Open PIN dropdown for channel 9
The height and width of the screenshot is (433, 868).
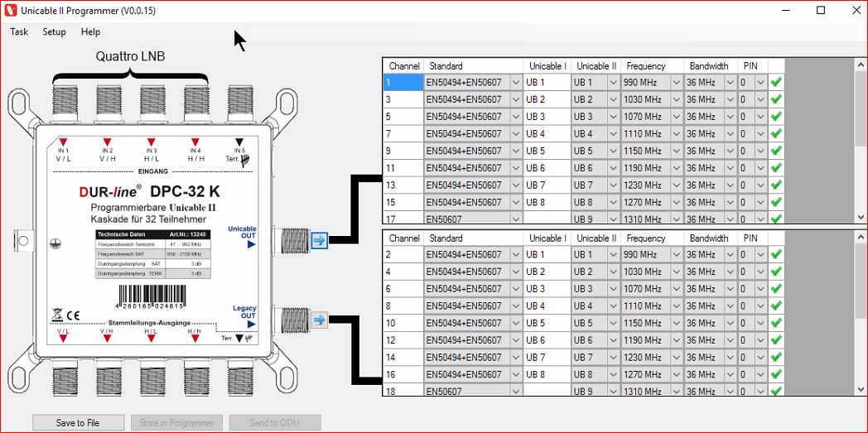tap(760, 151)
